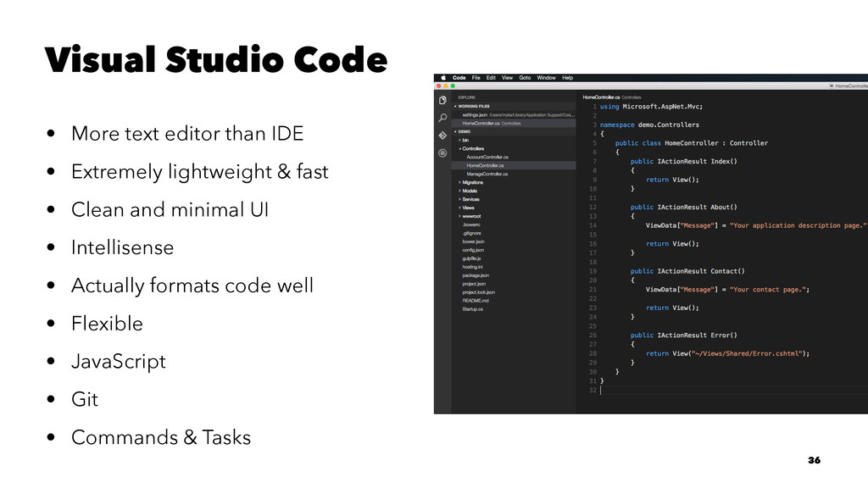Screen dimensions: 868x488
Task: Expand the Migrations folder
Action: point(459,183)
